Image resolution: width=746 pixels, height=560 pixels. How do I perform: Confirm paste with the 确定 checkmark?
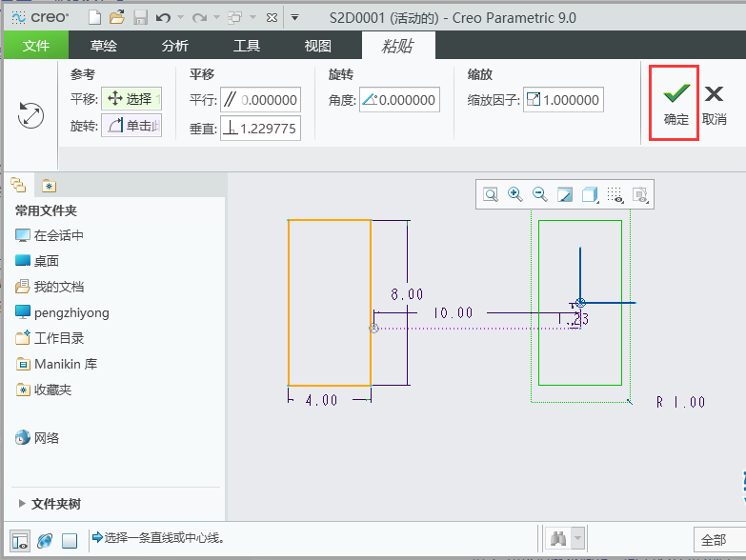tap(675, 104)
